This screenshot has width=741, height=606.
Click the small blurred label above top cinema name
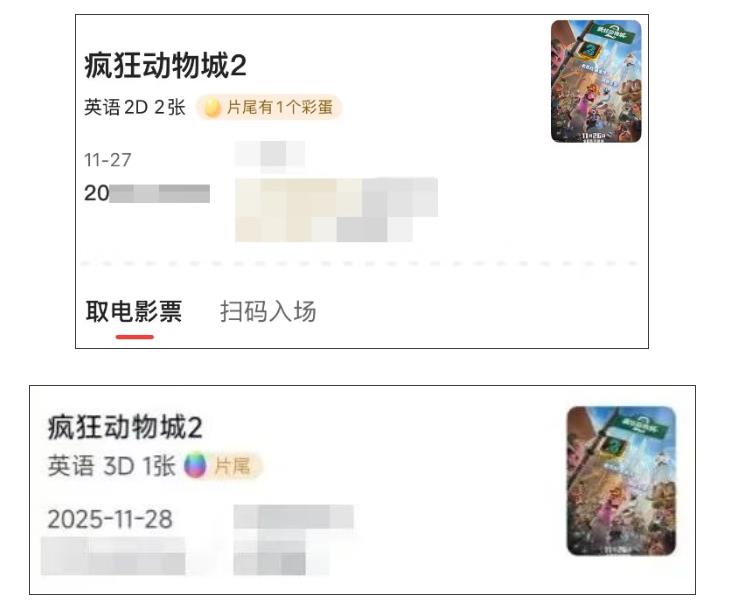[x=270, y=154]
